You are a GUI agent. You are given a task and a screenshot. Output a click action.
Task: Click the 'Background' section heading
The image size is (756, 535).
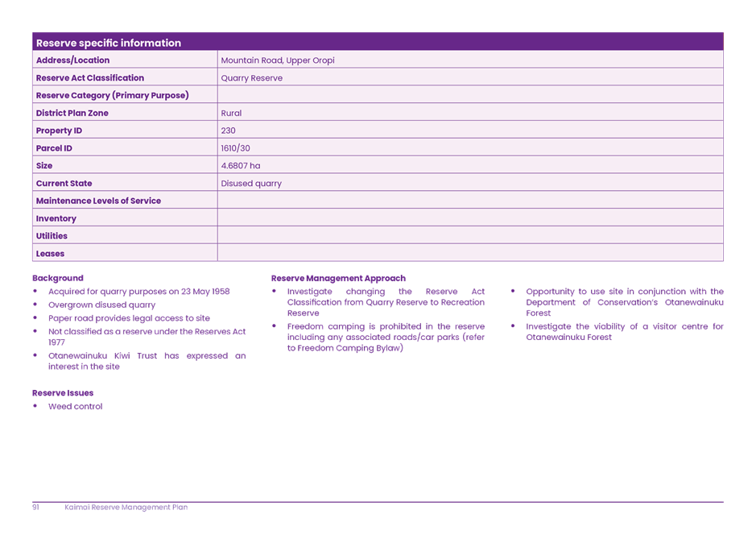(x=57, y=278)
